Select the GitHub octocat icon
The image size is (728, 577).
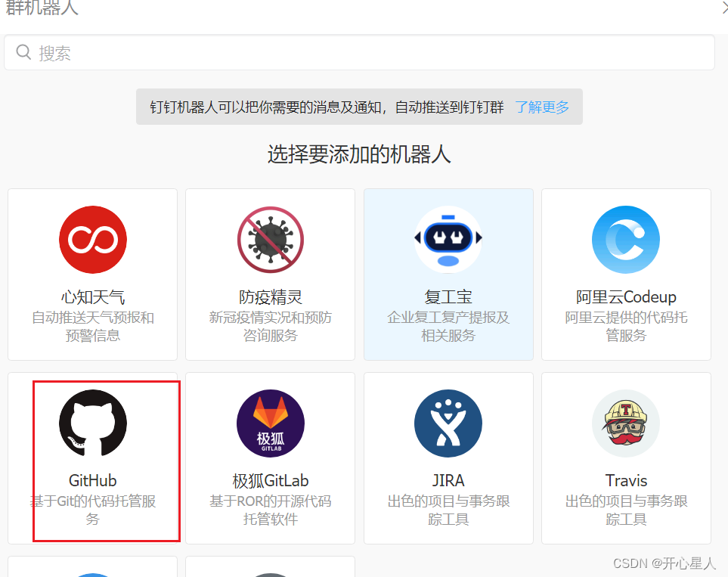[93, 423]
